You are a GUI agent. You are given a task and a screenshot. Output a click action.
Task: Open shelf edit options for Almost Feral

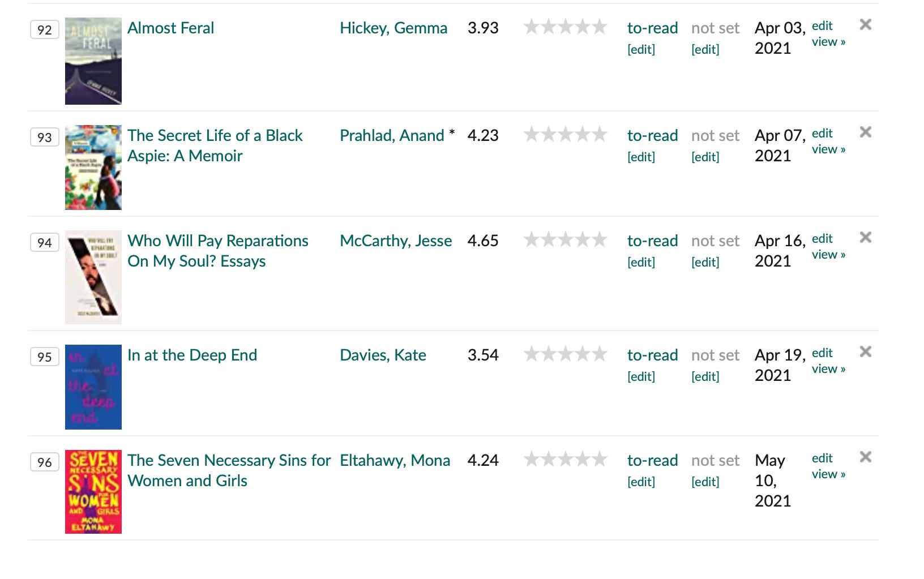pos(640,50)
